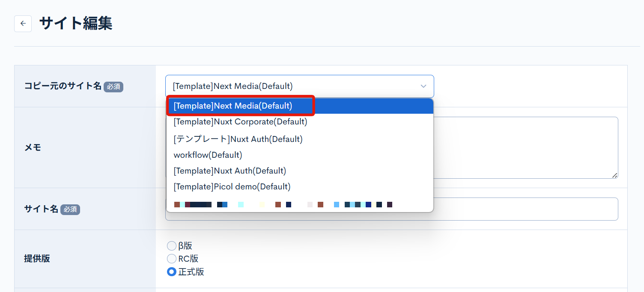Click the 必須 badge beside コピー元のサイト名
The height and width of the screenshot is (292, 644).
(x=113, y=87)
